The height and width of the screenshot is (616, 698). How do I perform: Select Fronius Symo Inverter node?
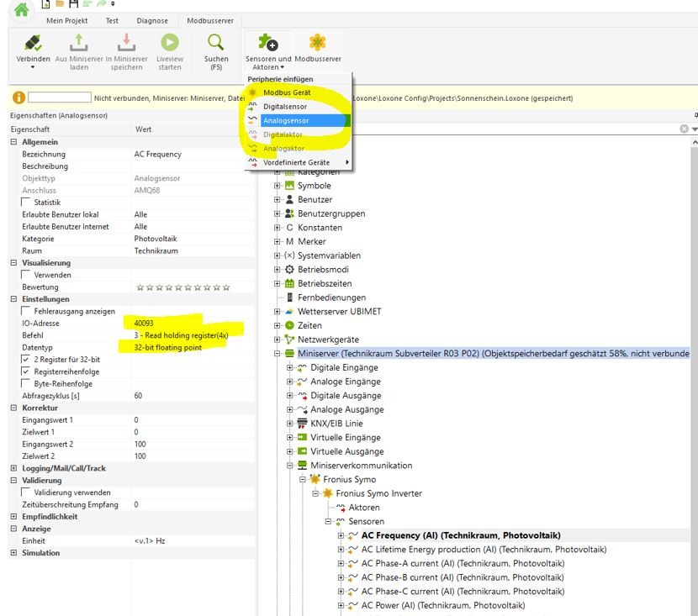(378, 493)
